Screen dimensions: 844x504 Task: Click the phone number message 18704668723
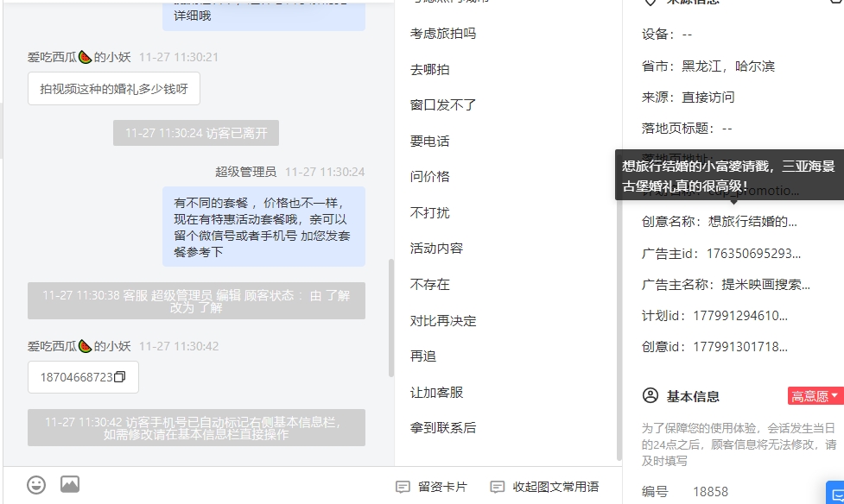coord(84,377)
